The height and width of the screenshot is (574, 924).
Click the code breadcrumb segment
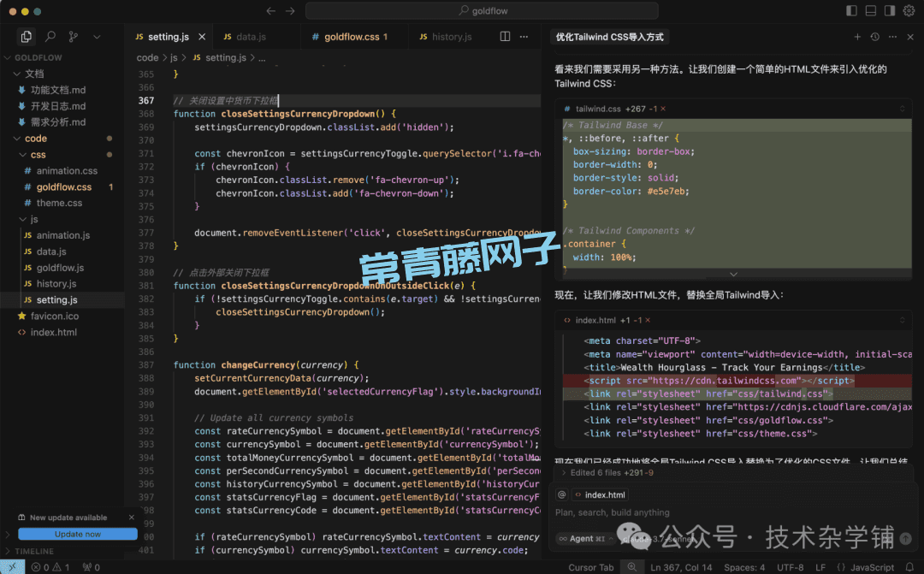pos(147,58)
